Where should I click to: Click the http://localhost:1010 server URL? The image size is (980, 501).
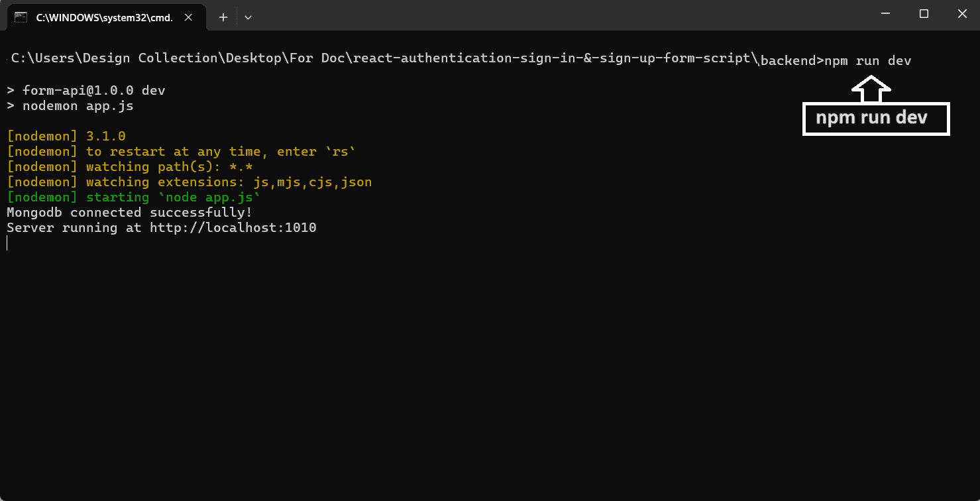[x=233, y=228]
